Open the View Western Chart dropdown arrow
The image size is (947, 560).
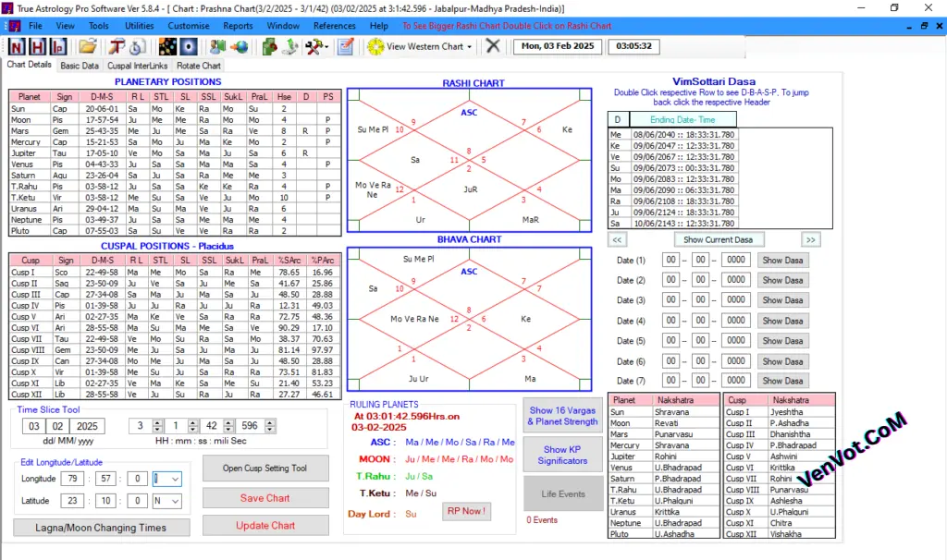point(469,46)
